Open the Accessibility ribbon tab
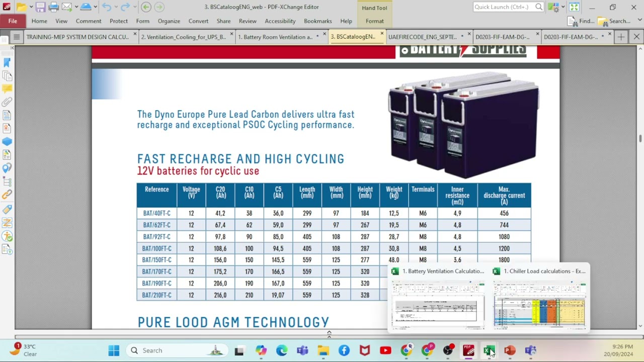Viewport: 644px width, 362px height. coord(280,21)
